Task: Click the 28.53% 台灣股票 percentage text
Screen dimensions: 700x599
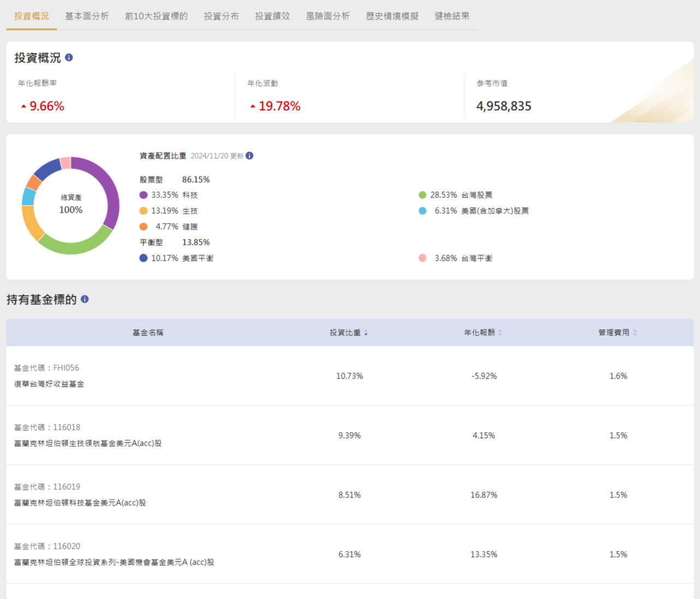Action: tap(444, 195)
